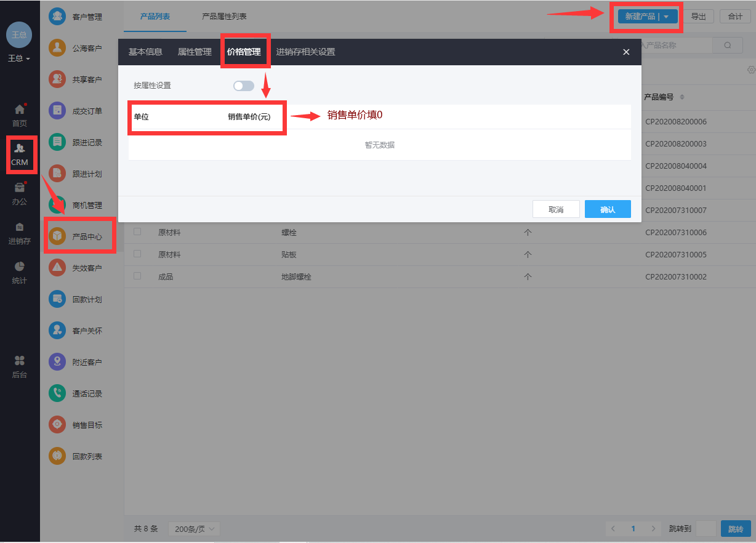Close the product dialog with X
This screenshot has height=543, width=756.
click(x=626, y=52)
